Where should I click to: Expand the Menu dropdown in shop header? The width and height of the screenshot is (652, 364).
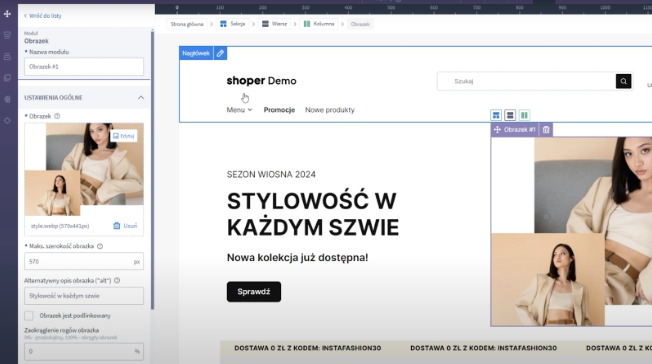click(239, 110)
